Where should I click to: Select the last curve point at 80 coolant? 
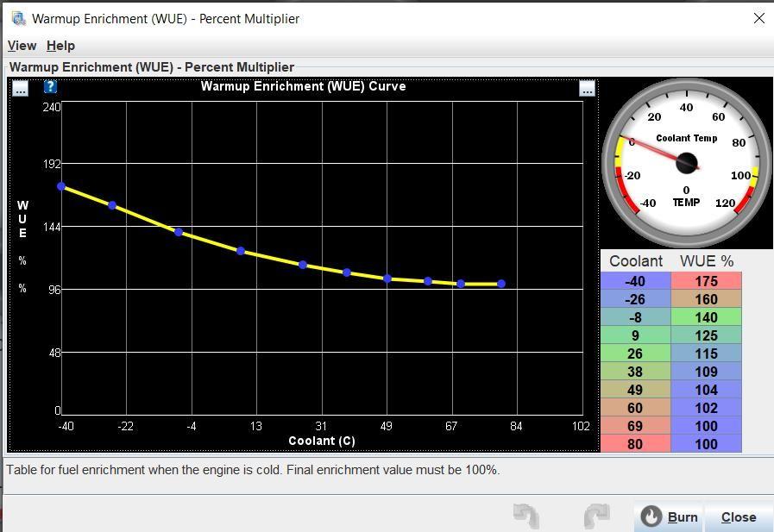pos(500,284)
